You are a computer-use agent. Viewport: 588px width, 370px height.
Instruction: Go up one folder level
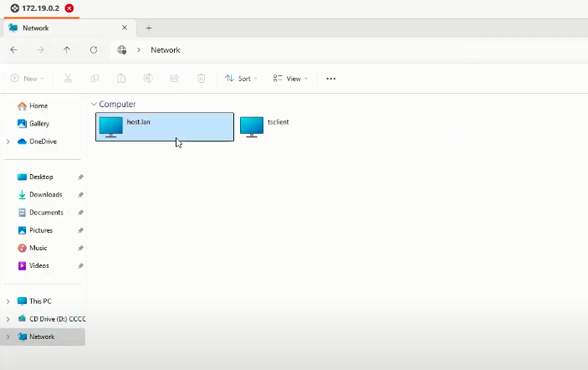(67, 50)
